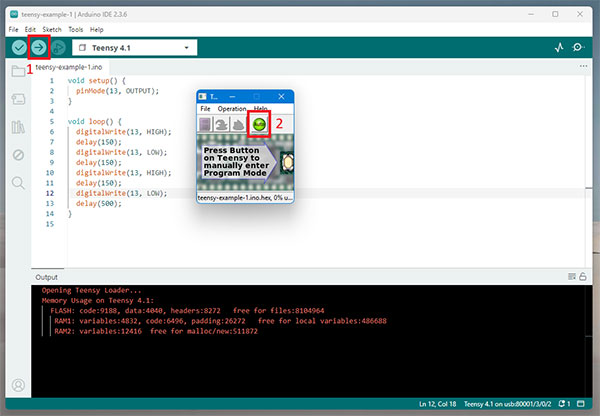The image size is (600, 416).
Task: Click the RAM2 variables output line
Action: pos(156,331)
